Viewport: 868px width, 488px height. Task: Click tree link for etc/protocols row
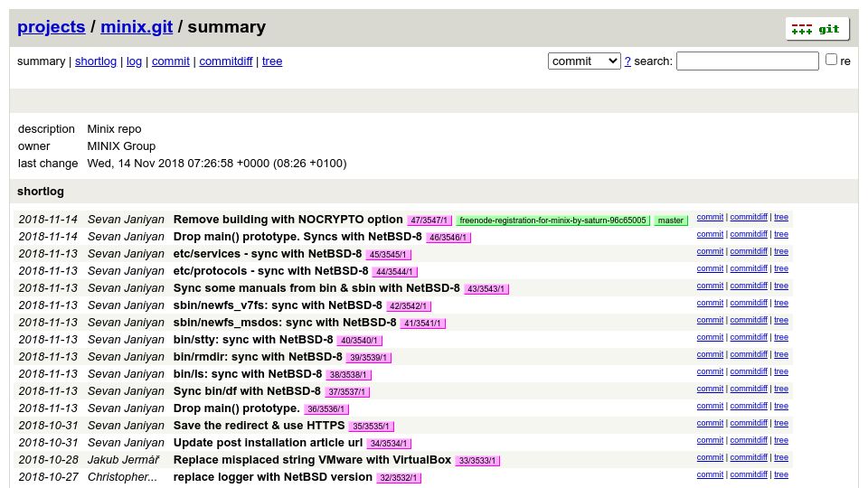[x=781, y=268]
